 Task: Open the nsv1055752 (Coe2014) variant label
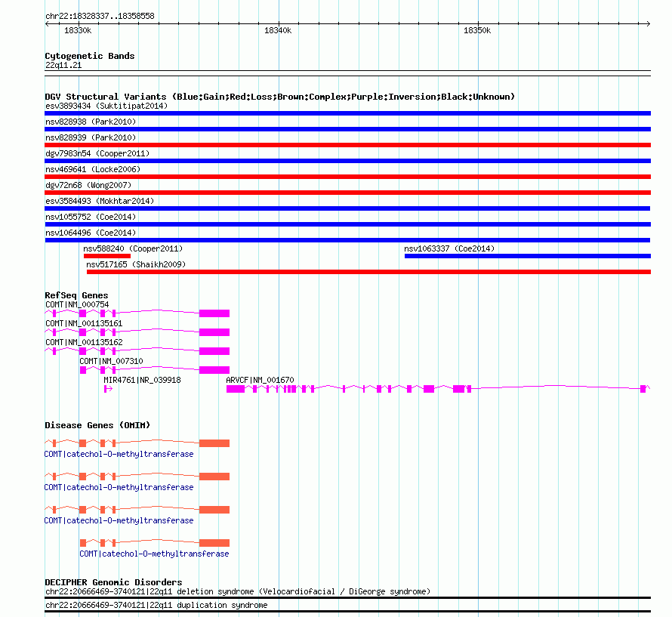(x=91, y=217)
